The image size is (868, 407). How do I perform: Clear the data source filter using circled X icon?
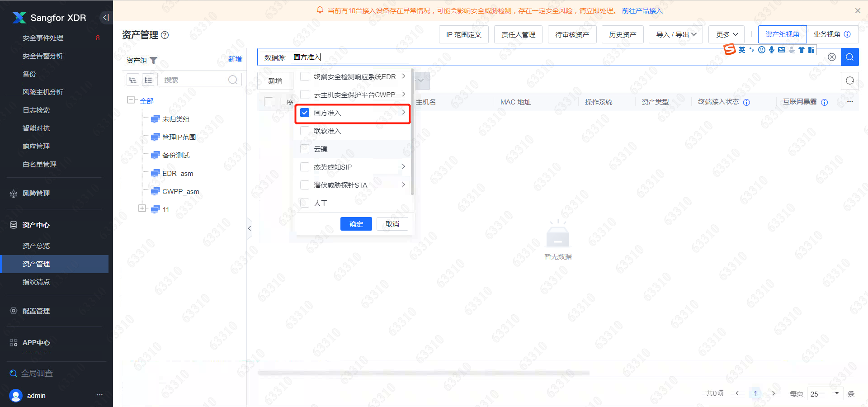pyautogui.click(x=832, y=57)
